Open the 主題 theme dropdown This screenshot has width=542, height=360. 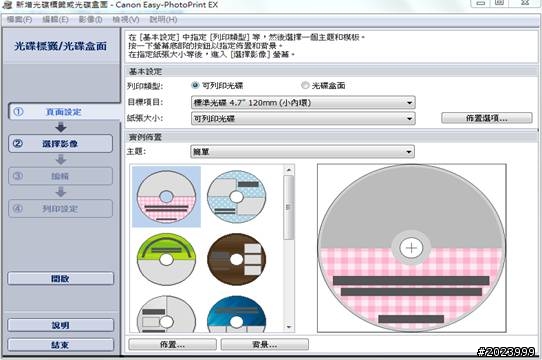(302, 151)
